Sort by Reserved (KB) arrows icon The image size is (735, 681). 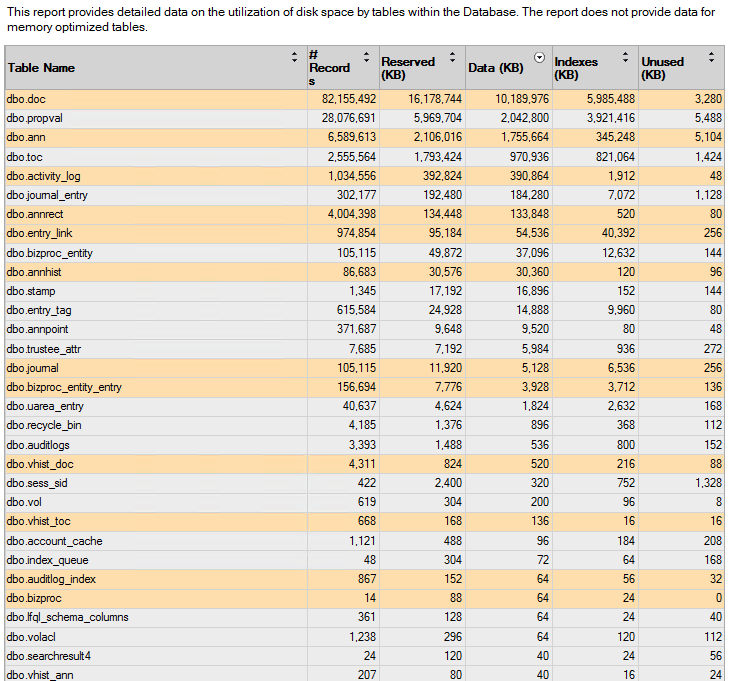point(452,57)
